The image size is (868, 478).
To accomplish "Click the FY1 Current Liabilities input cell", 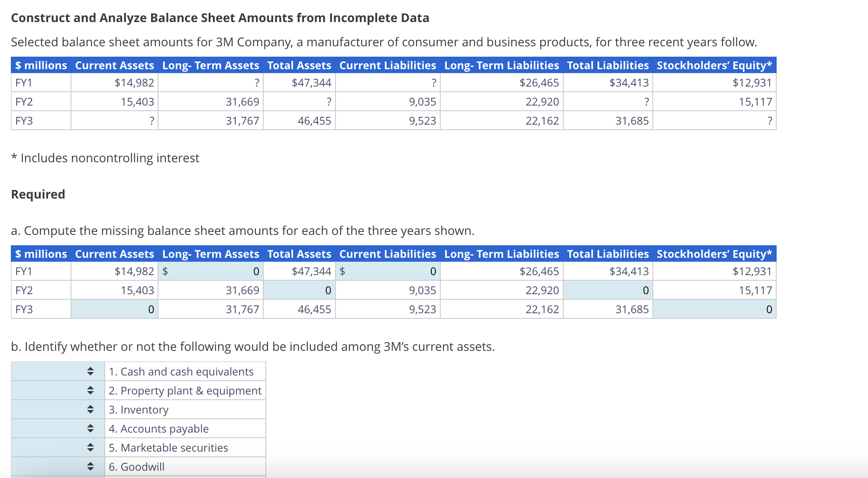I will tap(388, 271).
